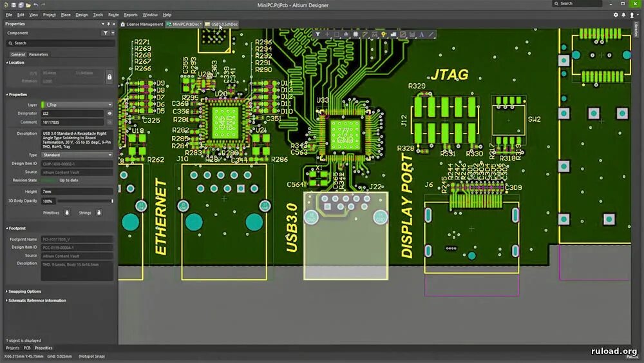Click the Properties panel Search field
Screen dimensions: 644x363
coord(60,43)
